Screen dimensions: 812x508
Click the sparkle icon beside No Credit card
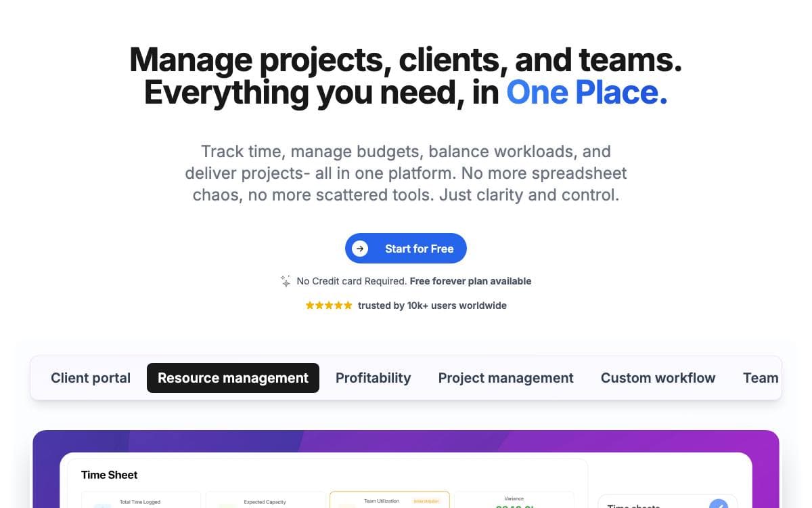(x=286, y=281)
